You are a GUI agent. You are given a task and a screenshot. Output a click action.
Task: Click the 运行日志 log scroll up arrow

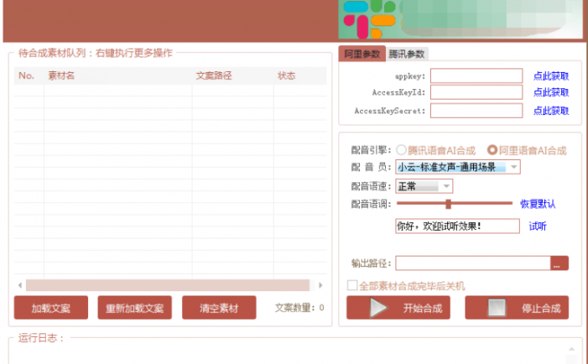coord(571,349)
